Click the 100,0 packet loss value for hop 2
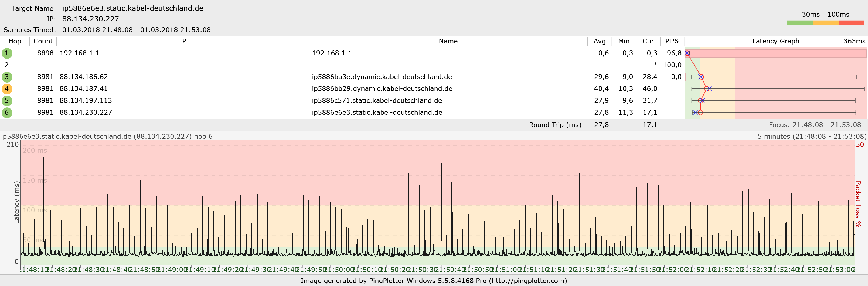868x286 pixels. 672,65
